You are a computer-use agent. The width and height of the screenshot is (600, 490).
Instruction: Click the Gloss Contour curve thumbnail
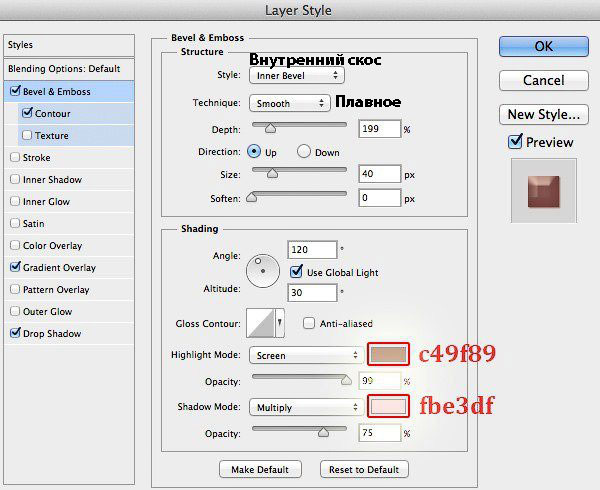tap(261, 323)
